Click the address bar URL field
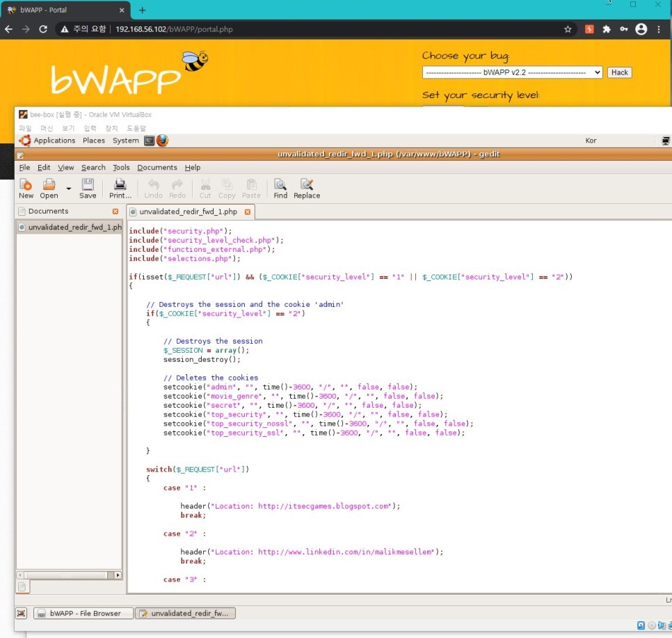 317,29
